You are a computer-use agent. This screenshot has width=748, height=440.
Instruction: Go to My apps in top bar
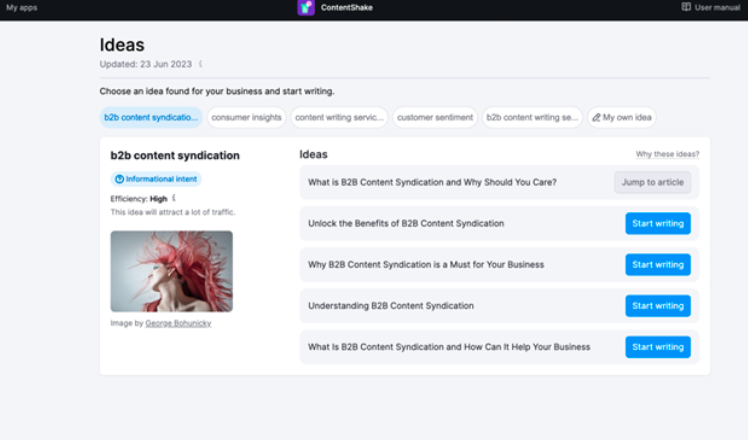tap(20, 7)
